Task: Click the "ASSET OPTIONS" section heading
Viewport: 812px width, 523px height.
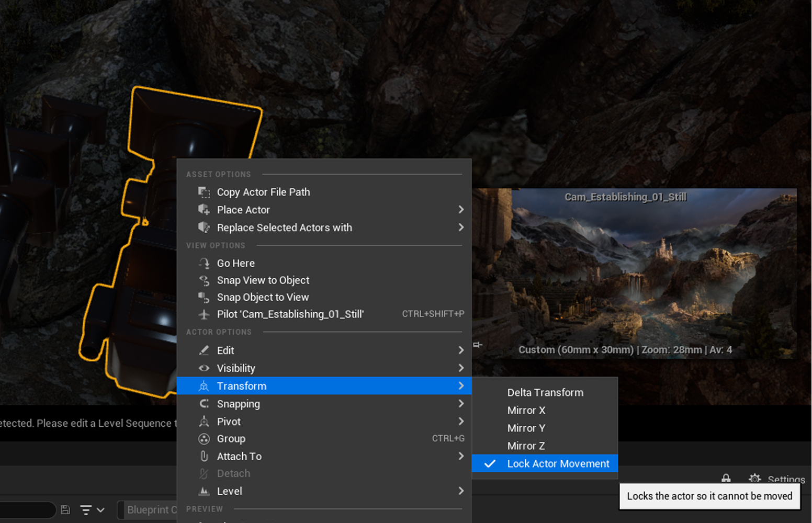Action: [219, 175]
